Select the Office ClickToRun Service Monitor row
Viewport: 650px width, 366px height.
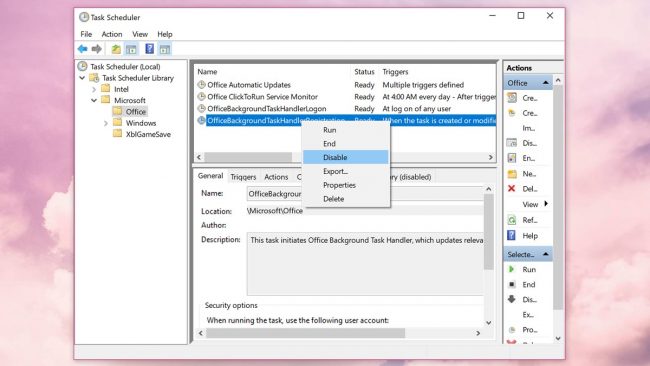(x=345, y=97)
